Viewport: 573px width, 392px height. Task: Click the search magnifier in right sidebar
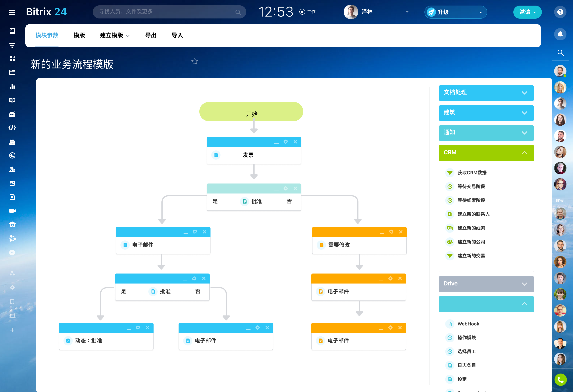(560, 53)
